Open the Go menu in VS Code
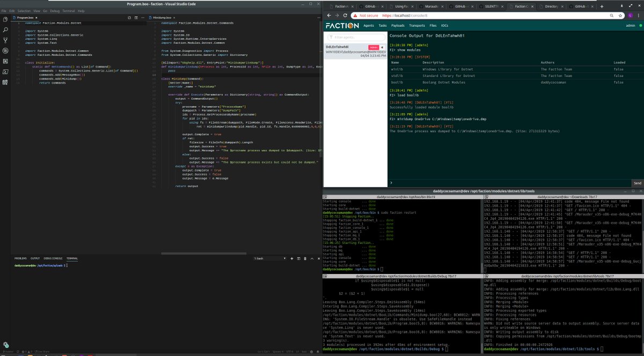Screen dimensions: 644x356 (45, 11)
